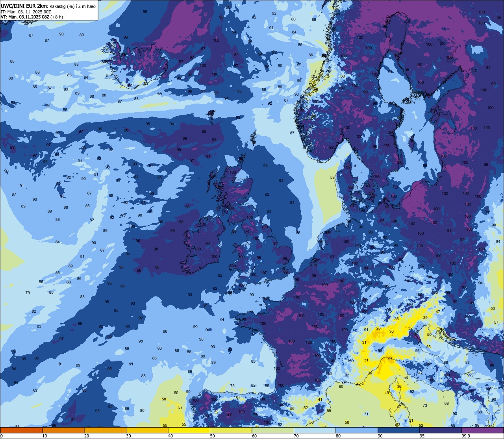This screenshot has height=439, width=504.
Task: Click the '99.9' legend scale label
Action: click(x=466, y=436)
